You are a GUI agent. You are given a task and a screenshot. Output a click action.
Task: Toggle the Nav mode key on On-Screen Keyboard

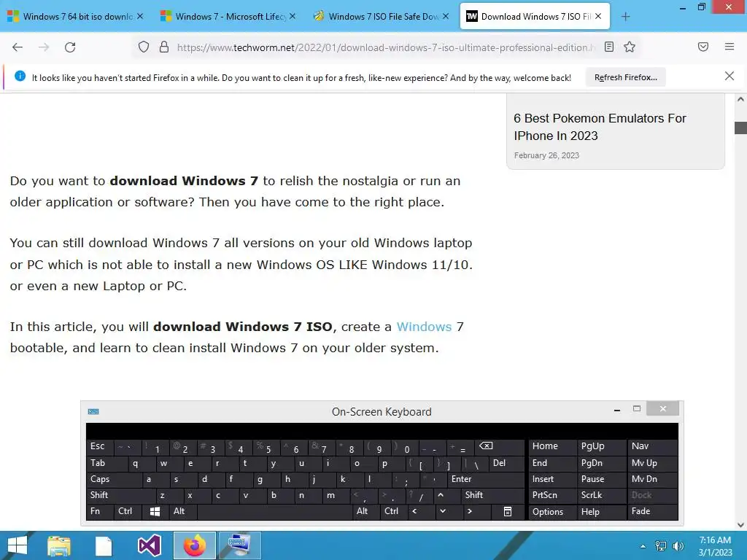pyautogui.click(x=652, y=446)
